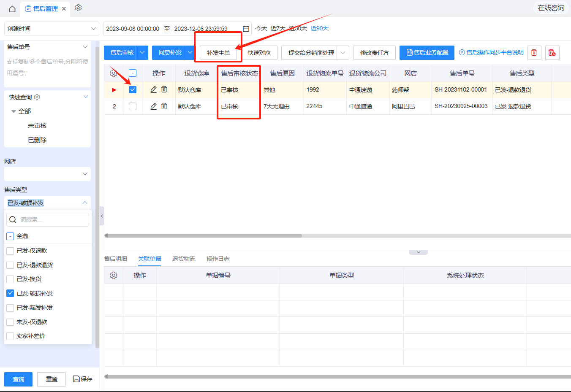
Task: Click the 售后审核状态 column header
Action: [x=239, y=73]
